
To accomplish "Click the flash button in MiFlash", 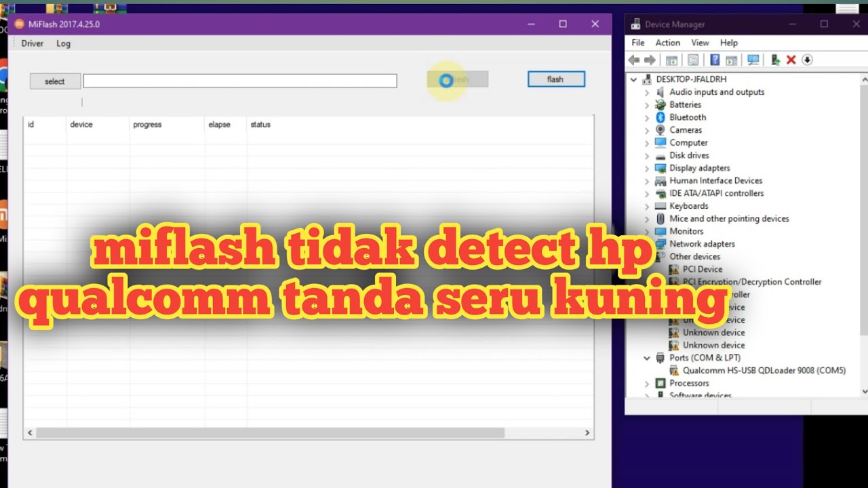I will click(x=556, y=79).
